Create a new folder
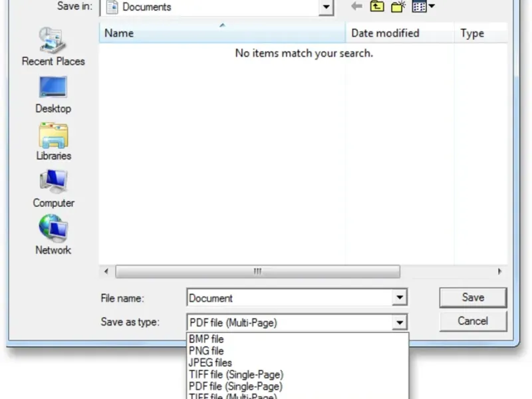This screenshot has height=399, width=532. (x=398, y=6)
